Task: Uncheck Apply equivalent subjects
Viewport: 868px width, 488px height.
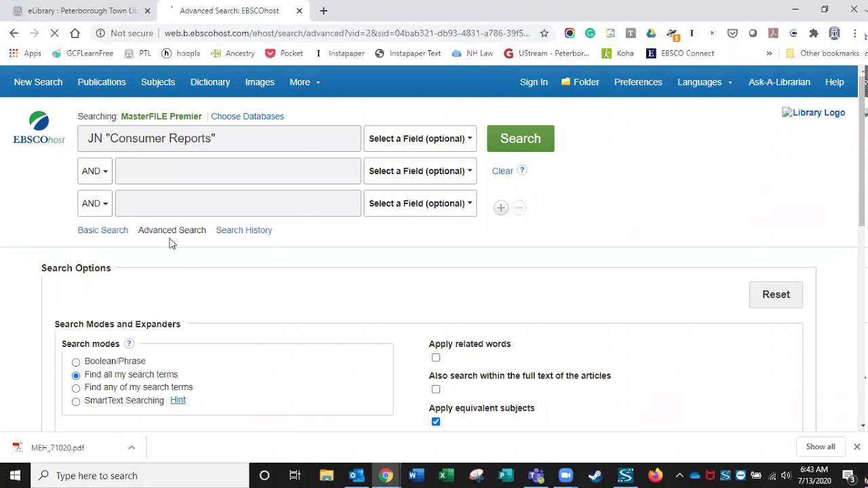Action: pyautogui.click(x=436, y=422)
